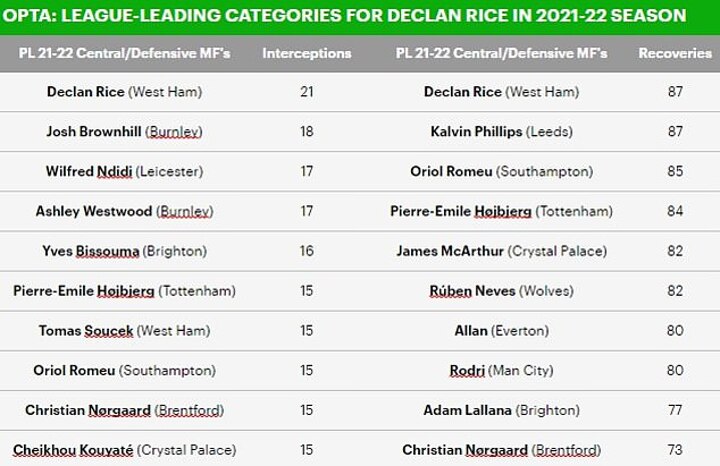720x466 pixels.
Task: Click Josh Brownhill's interceptions value 18
Action: [307, 131]
